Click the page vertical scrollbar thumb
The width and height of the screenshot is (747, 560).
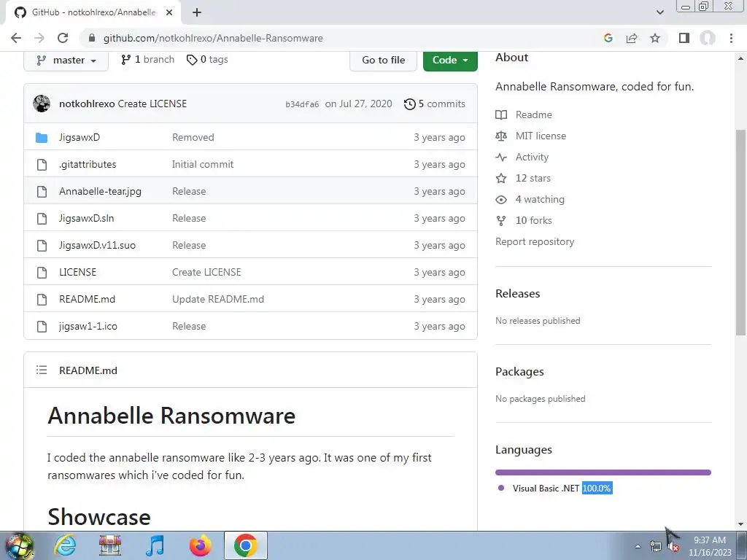click(741, 232)
